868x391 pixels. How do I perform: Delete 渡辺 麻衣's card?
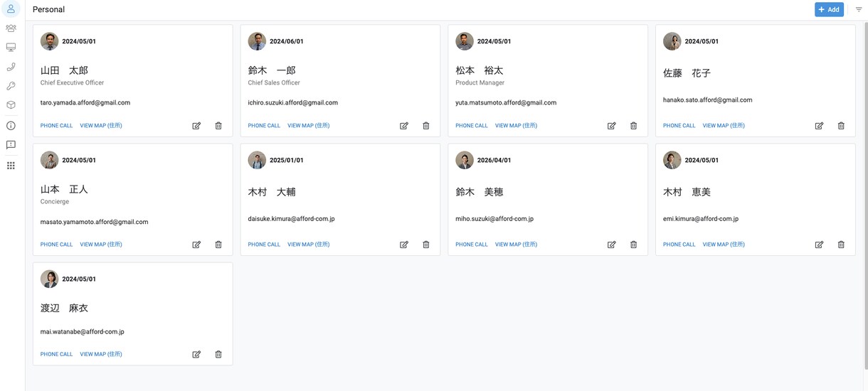click(x=218, y=354)
